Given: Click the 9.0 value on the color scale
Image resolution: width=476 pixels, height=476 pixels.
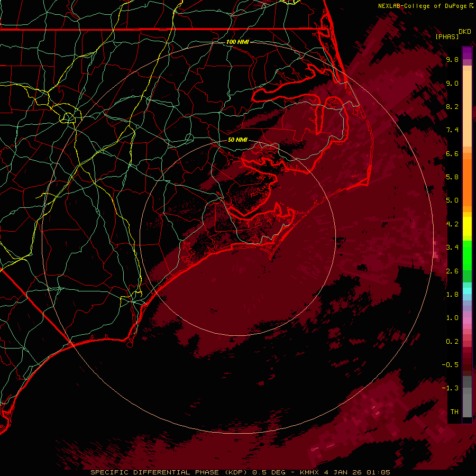Looking at the screenshot, I should (452, 83).
